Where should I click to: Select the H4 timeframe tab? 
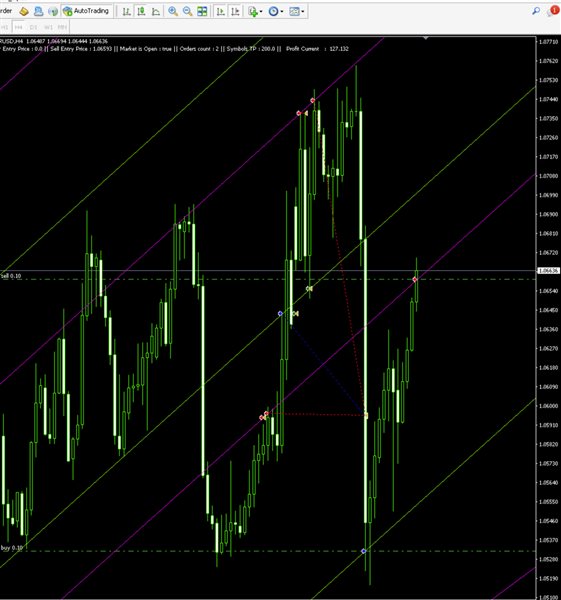pos(18,27)
